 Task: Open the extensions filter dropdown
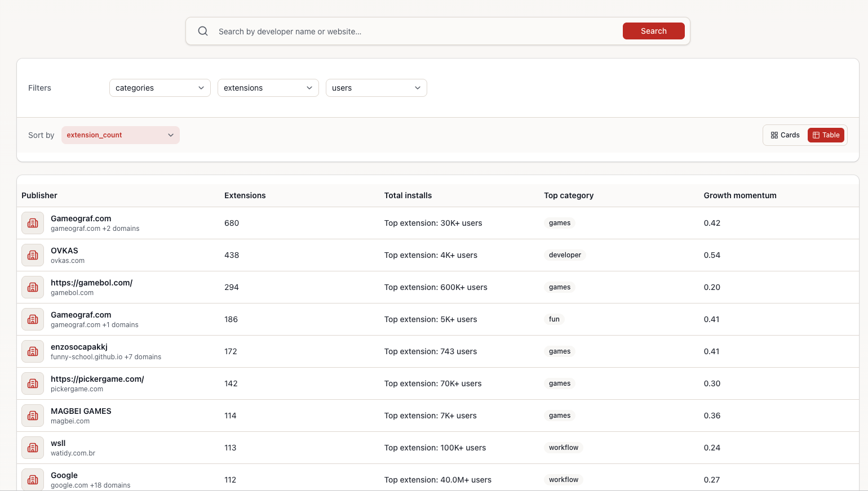click(268, 88)
